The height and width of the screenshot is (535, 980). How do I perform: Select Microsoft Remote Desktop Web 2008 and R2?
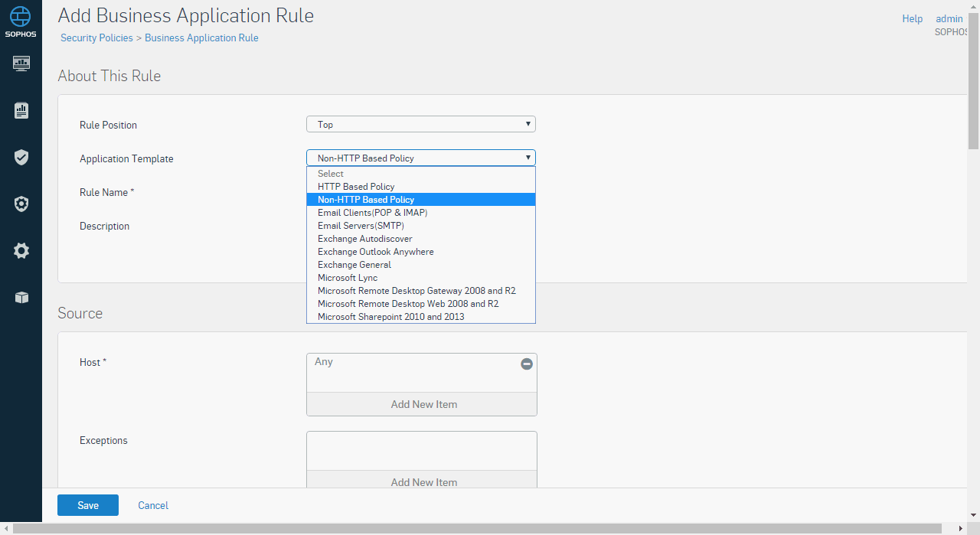421,304
